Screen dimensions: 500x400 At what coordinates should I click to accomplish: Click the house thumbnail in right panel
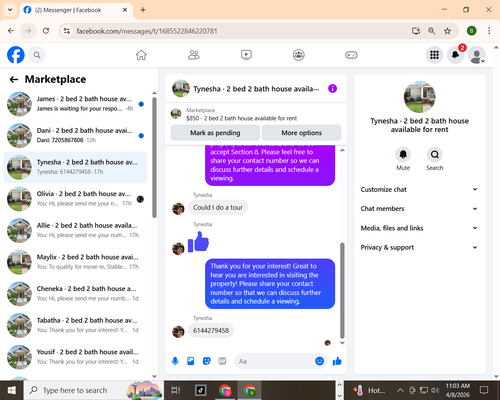coord(419,97)
